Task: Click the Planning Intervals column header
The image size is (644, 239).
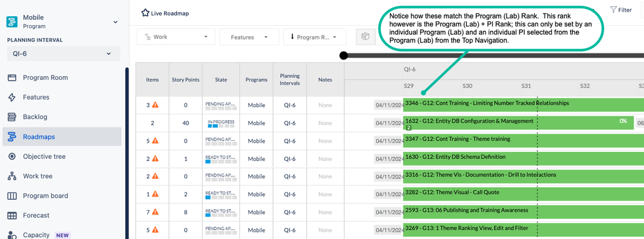Action: coord(290,80)
